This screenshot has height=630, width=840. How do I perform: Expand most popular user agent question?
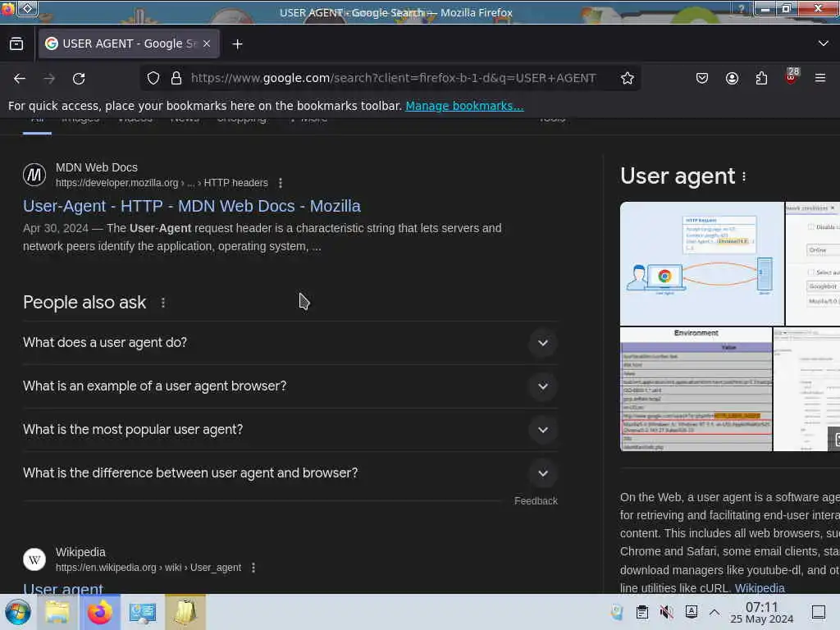pyautogui.click(x=290, y=430)
